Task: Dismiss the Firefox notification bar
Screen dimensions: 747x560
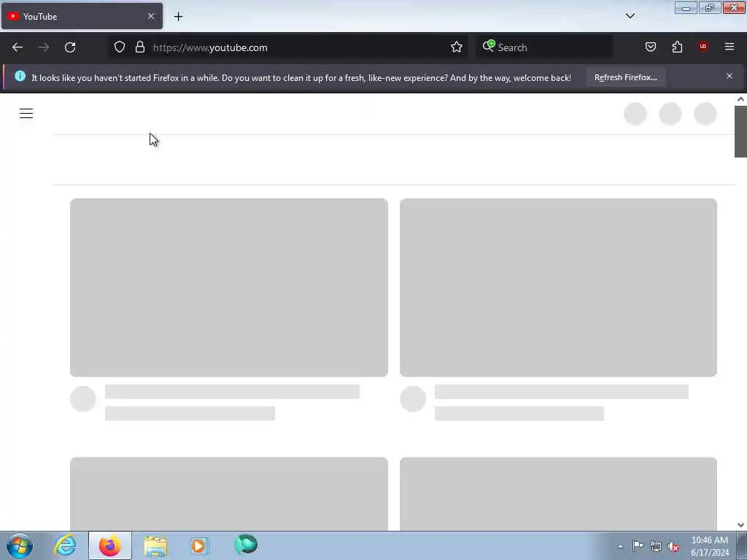Action: [x=729, y=76]
